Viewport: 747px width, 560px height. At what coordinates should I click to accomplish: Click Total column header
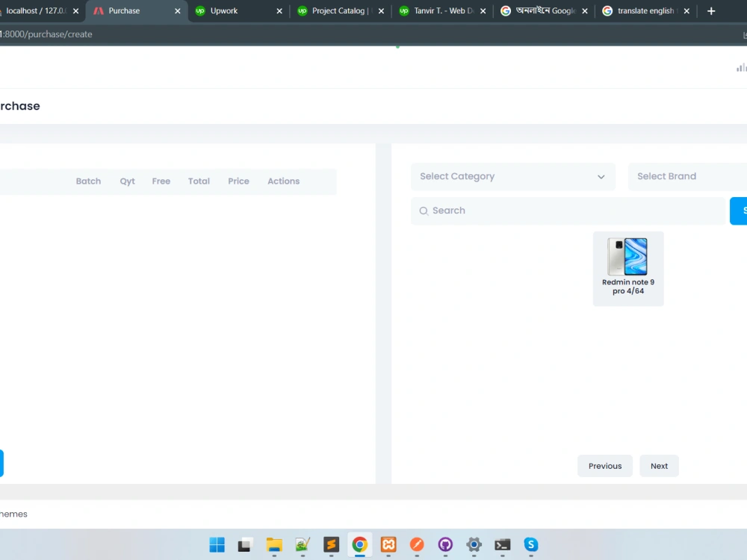coord(199,181)
